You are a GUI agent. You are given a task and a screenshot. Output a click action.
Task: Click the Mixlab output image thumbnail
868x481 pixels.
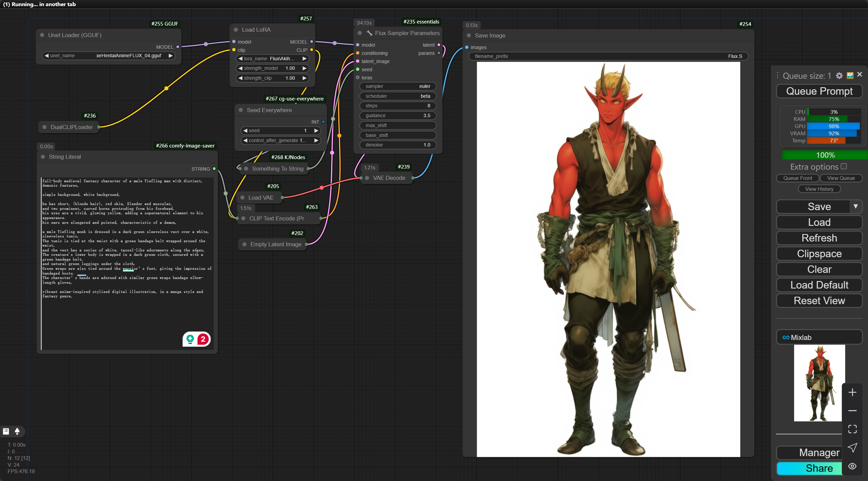pos(819,383)
